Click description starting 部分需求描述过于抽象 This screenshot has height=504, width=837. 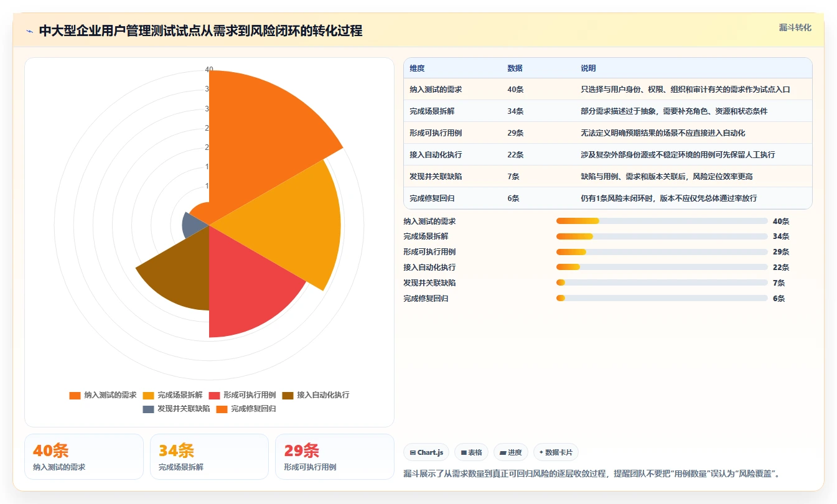[674, 111]
